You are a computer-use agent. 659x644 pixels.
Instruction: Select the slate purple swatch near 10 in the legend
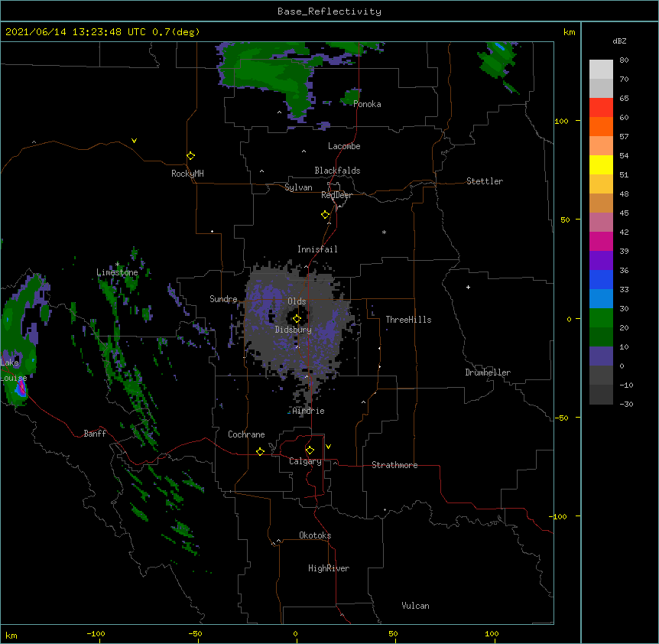tap(601, 356)
